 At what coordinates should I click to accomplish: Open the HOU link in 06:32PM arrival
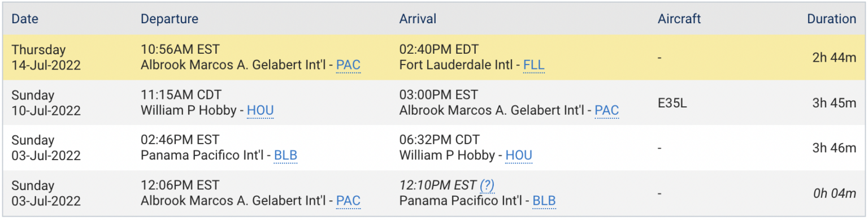pos(519,156)
